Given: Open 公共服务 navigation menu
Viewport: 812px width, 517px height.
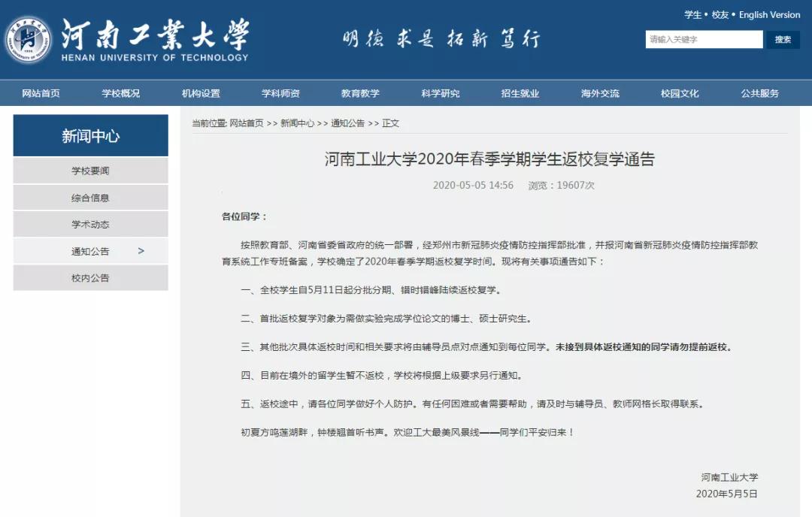Looking at the screenshot, I should [x=759, y=93].
